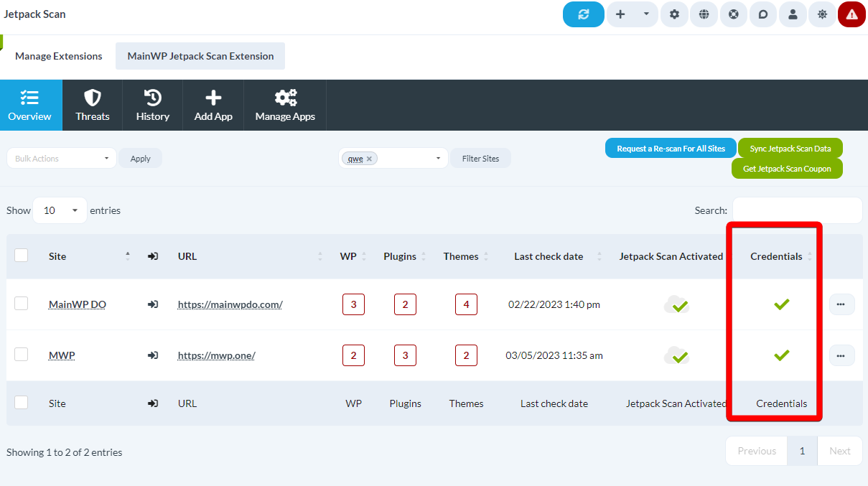Check the checkbox next to MainWP DO
This screenshot has height=486, width=868.
tap(22, 304)
